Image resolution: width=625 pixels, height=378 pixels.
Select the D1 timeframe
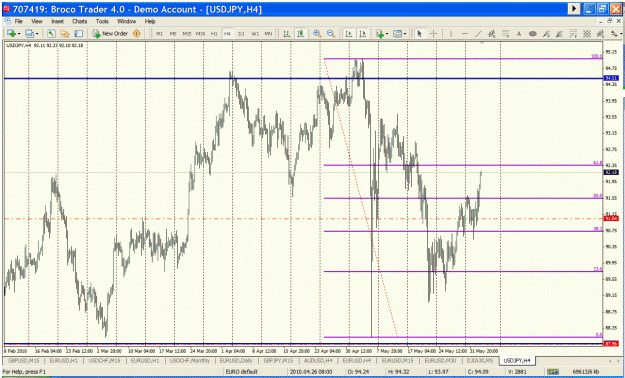point(241,34)
